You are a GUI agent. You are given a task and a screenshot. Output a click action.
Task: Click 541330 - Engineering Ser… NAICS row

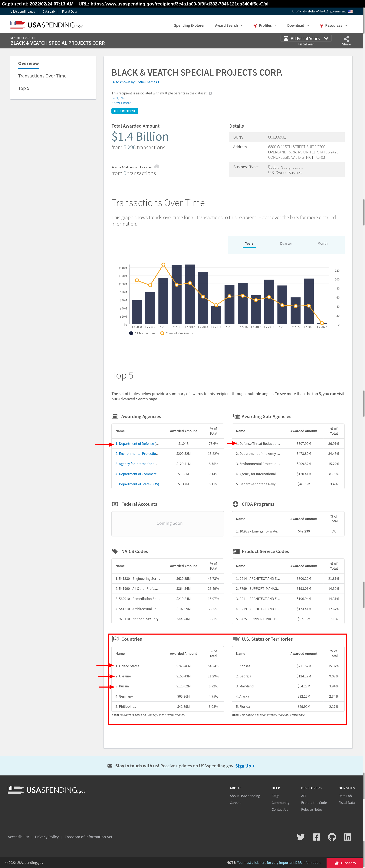coord(167,578)
